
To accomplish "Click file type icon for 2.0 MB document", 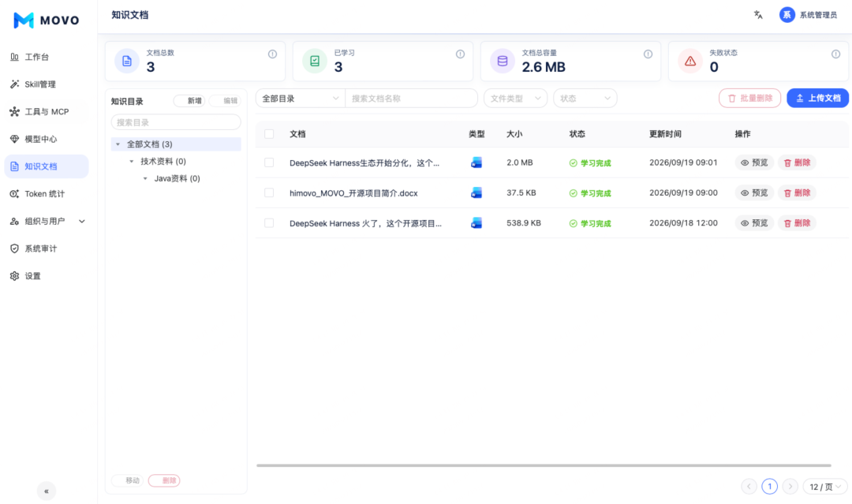I will pos(476,162).
